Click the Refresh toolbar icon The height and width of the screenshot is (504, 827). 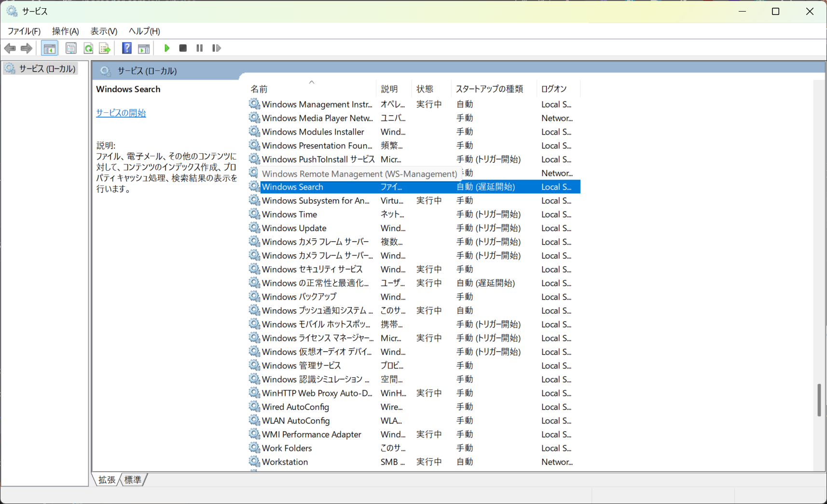pos(88,48)
